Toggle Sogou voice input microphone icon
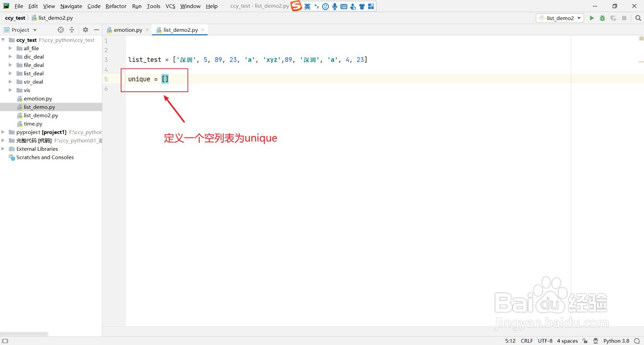This screenshot has height=345, width=644. (x=335, y=6)
